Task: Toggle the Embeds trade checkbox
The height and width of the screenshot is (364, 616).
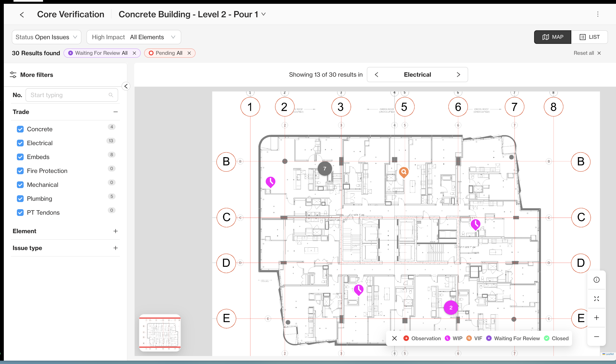Action: [20, 157]
